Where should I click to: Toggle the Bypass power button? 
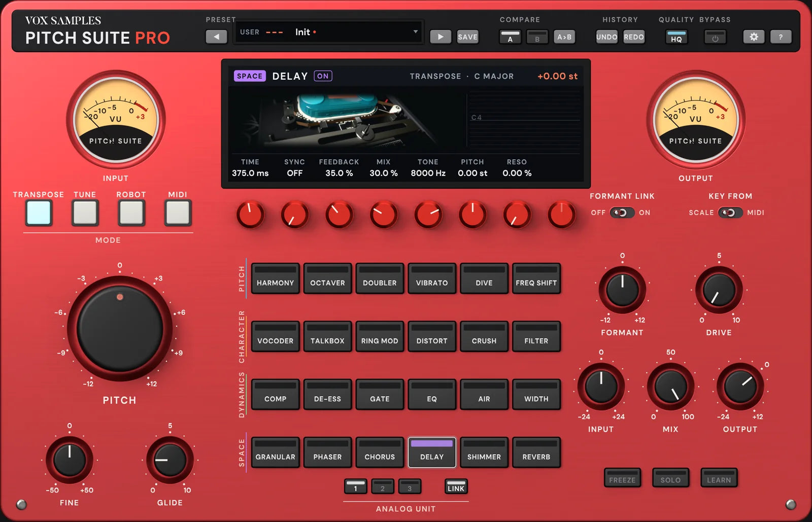[715, 37]
